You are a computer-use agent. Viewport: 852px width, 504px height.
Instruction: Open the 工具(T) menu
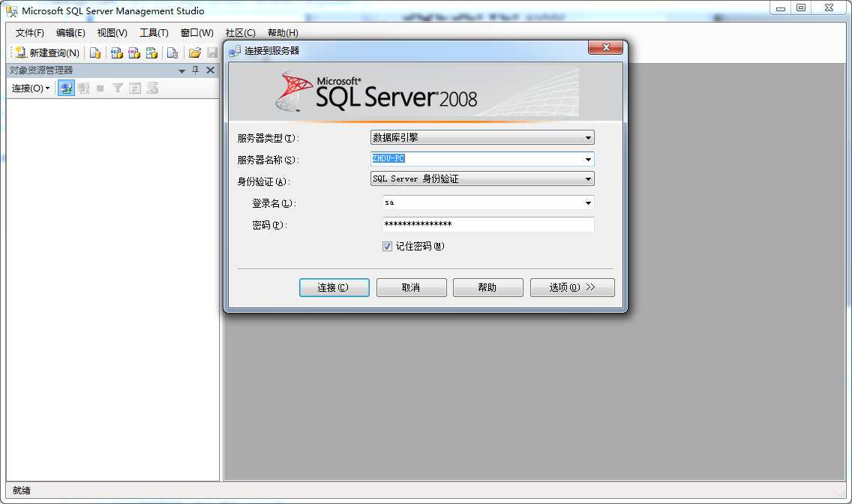(154, 32)
